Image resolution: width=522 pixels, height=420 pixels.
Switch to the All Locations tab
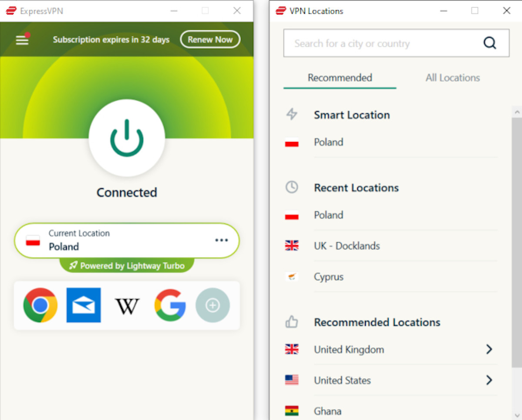tap(452, 78)
